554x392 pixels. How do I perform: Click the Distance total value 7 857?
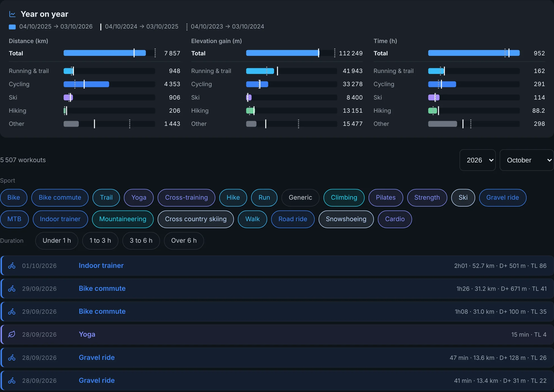pos(172,53)
